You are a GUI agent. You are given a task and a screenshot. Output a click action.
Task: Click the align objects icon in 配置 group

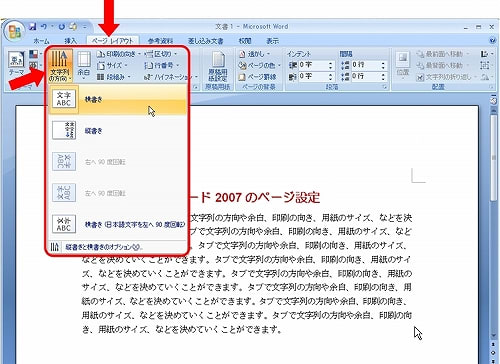tap(486, 54)
